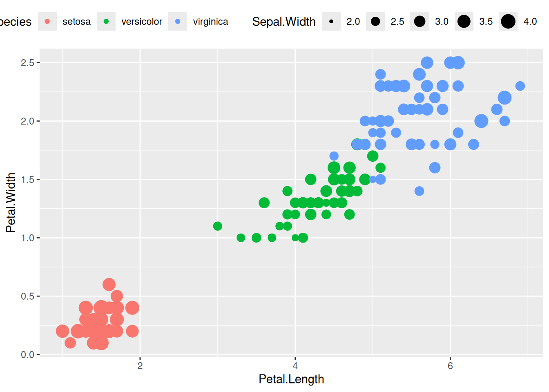Select the 2.0 Sepal.Width size key
549x392 pixels.
click(331, 21)
